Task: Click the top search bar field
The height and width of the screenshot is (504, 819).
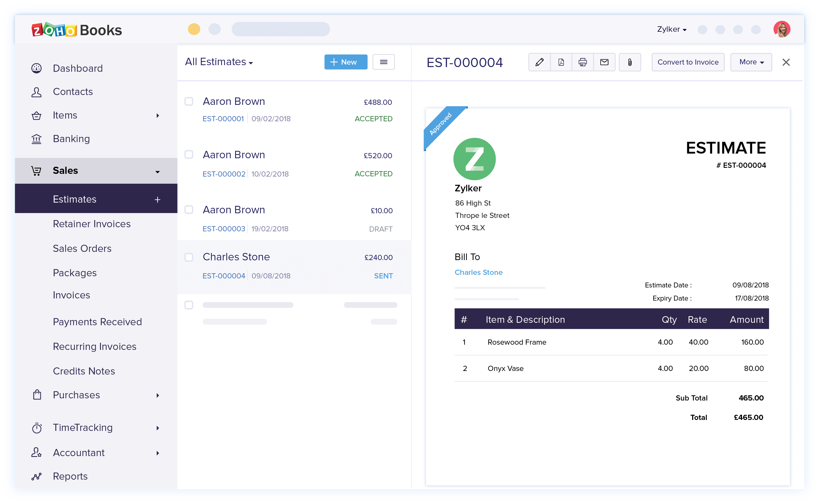Action: 281,29
